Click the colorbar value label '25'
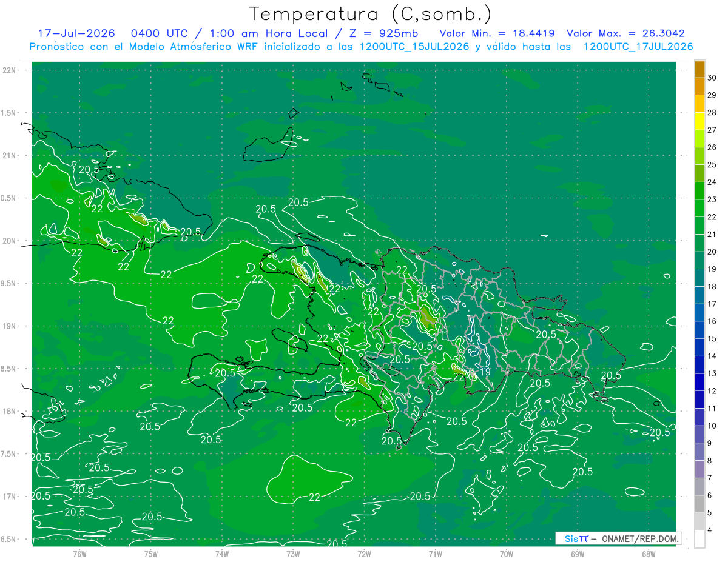This screenshot has width=728, height=562. [712, 165]
